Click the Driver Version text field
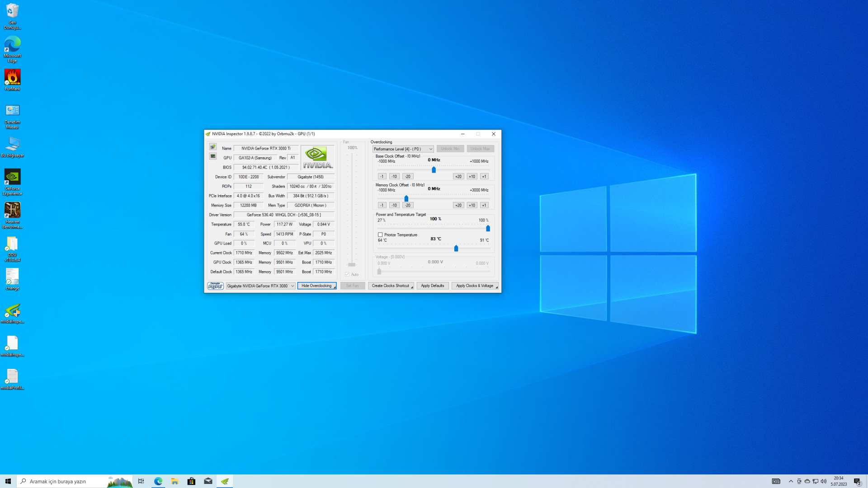The image size is (868, 488). pos(284,215)
